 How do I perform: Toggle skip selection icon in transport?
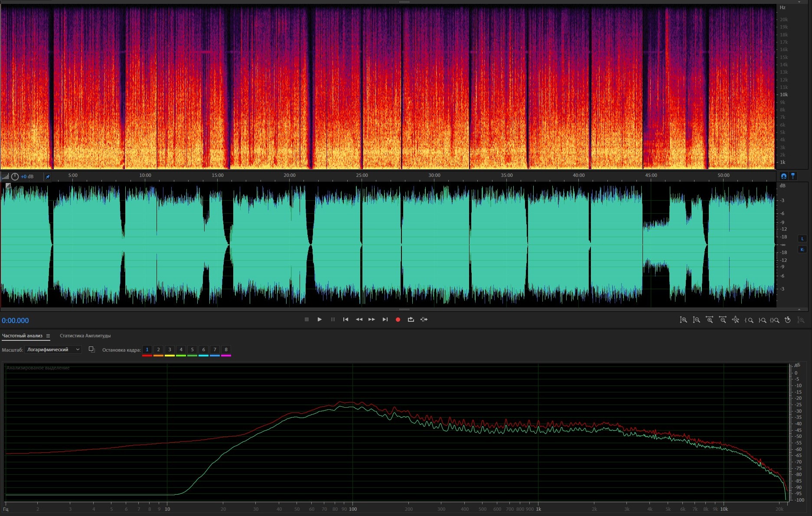point(424,320)
